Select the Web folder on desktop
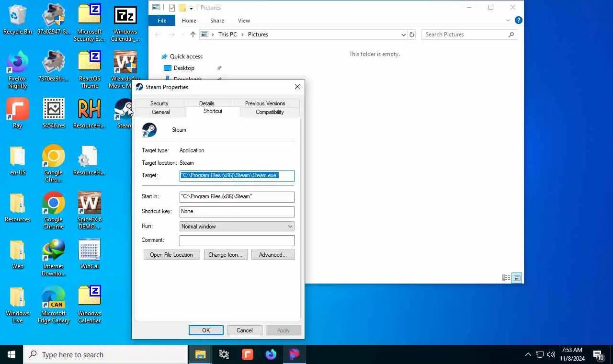 coord(18,254)
